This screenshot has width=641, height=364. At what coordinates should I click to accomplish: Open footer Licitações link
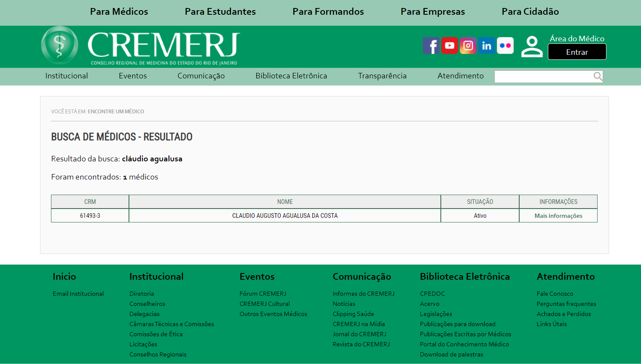pyautogui.click(x=143, y=344)
